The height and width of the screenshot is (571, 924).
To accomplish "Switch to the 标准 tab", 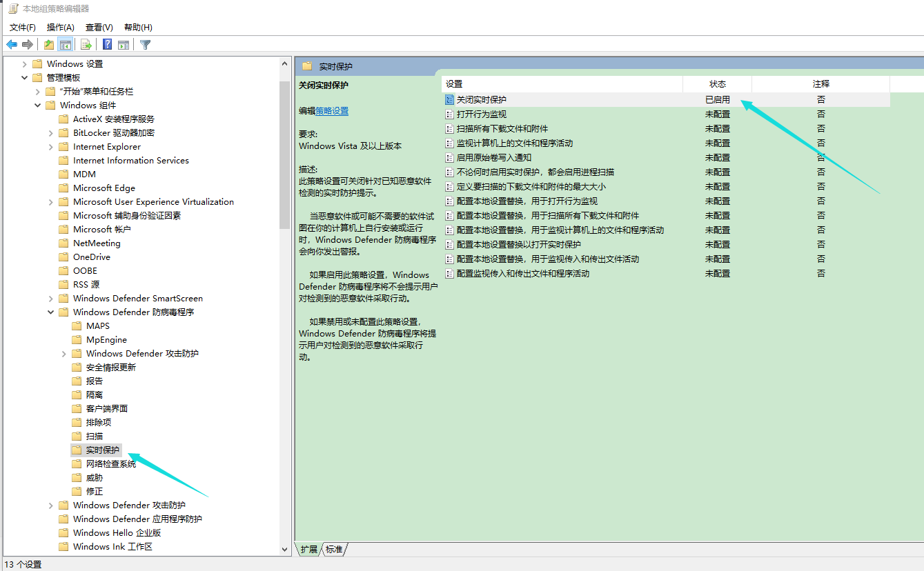I will [x=334, y=550].
